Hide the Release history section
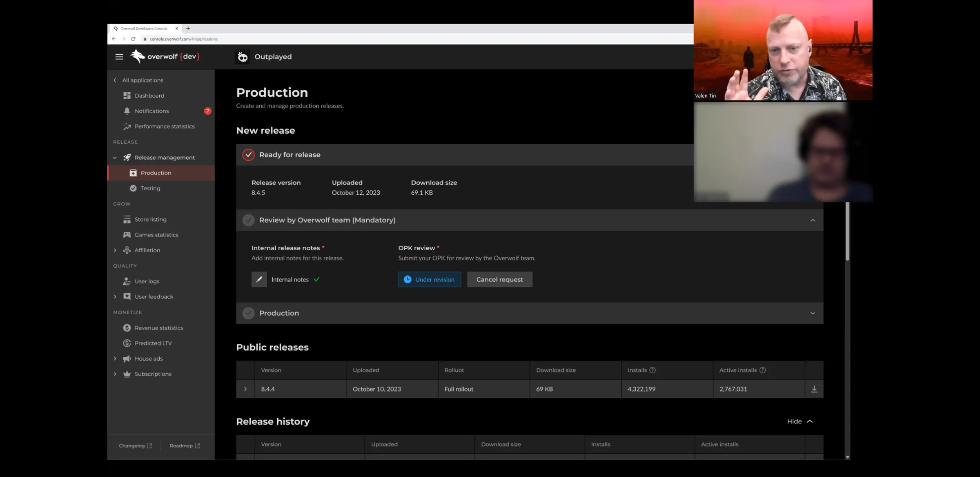 (800, 421)
